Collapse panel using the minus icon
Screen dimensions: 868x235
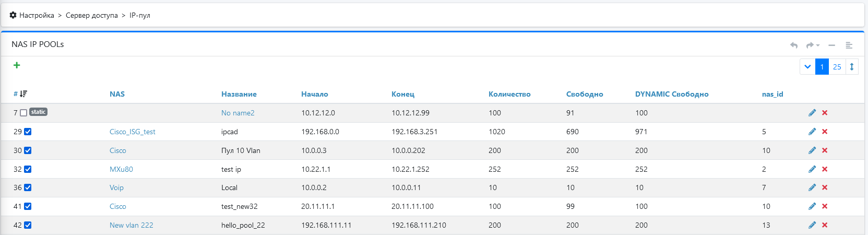(831, 45)
